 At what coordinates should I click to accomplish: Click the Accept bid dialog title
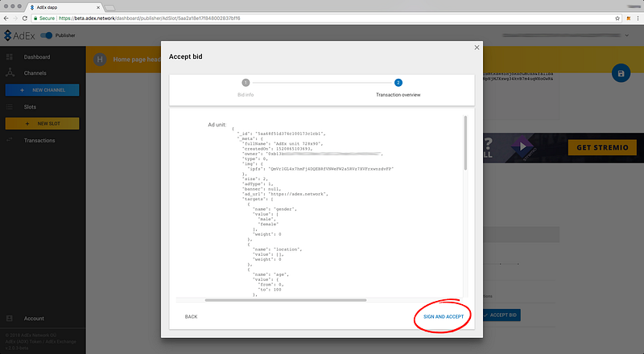click(x=186, y=56)
